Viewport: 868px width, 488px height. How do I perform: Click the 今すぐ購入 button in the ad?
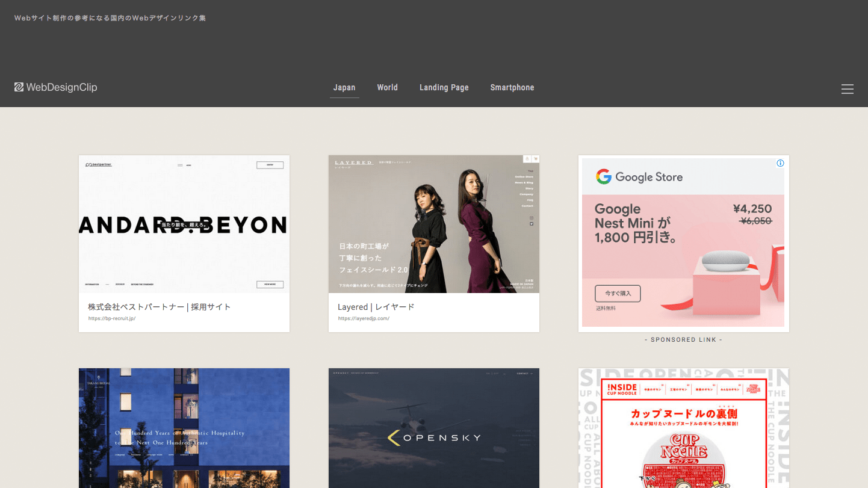click(x=618, y=294)
